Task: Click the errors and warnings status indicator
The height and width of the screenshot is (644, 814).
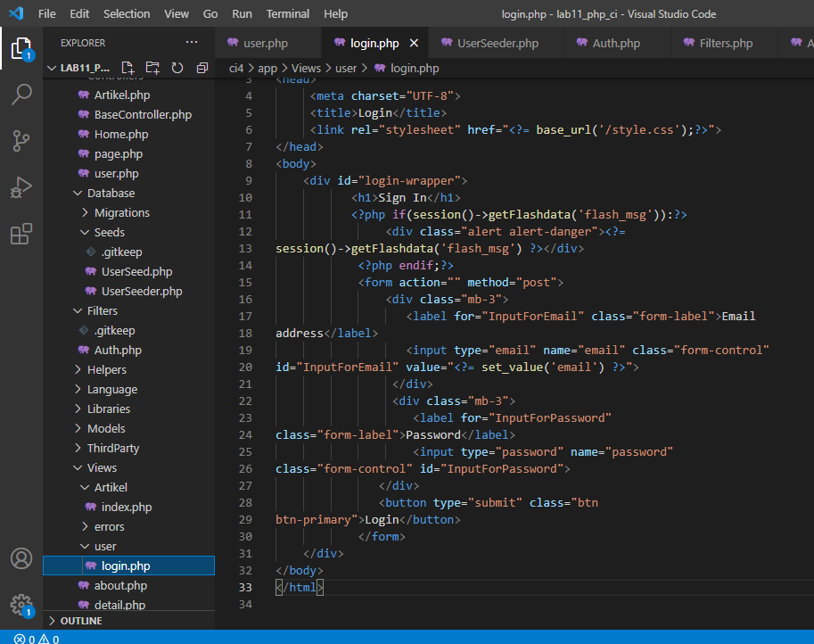Action: pyautogui.click(x=36, y=638)
